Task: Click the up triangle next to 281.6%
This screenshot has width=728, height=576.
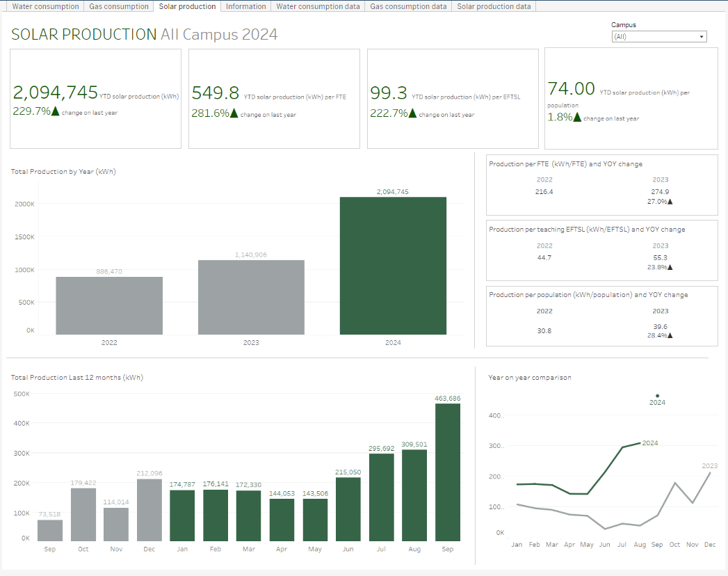Action: tap(234, 113)
